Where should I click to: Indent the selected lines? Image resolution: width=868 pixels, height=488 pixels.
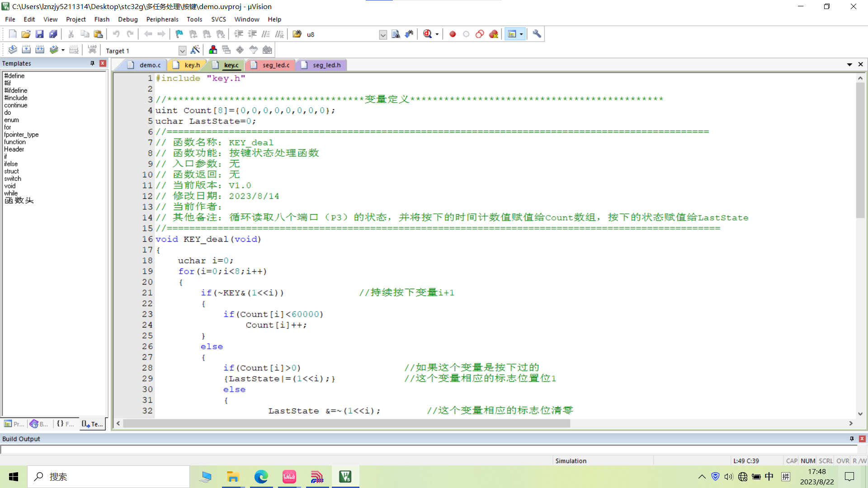point(239,34)
